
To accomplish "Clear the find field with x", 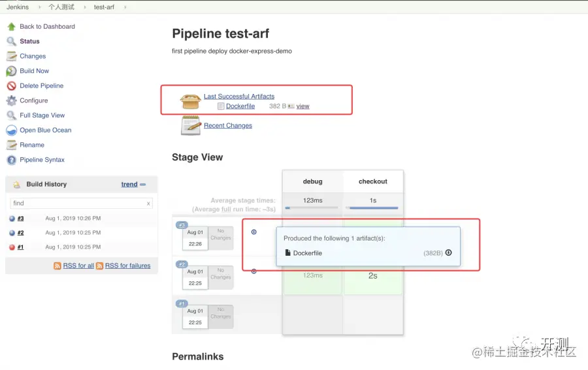I will coord(148,204).
